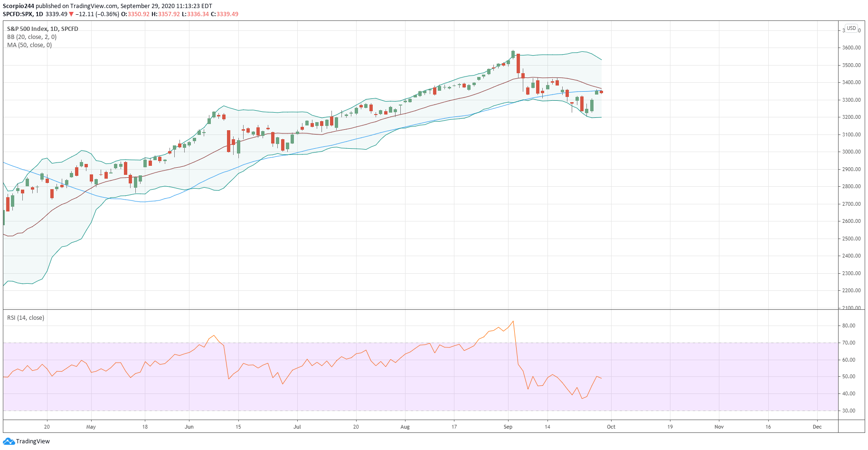Click the 3600.00 price axis label

coord(851,48)
